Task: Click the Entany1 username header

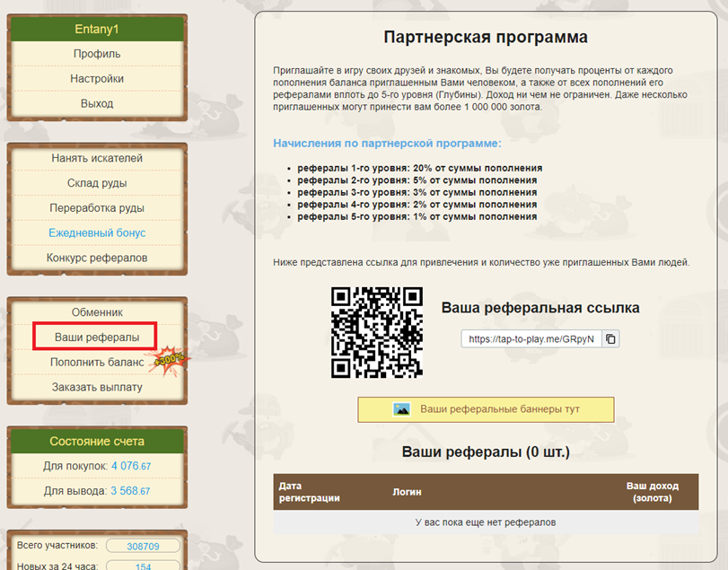Action: pyautogui.click(x=97, y=30)
